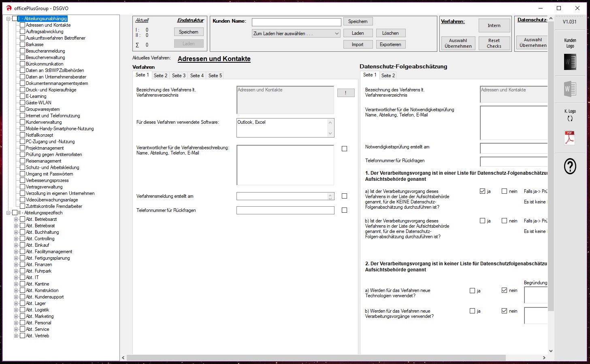Click the dark Word document icon under Kunden Logo

click(570, 62)
